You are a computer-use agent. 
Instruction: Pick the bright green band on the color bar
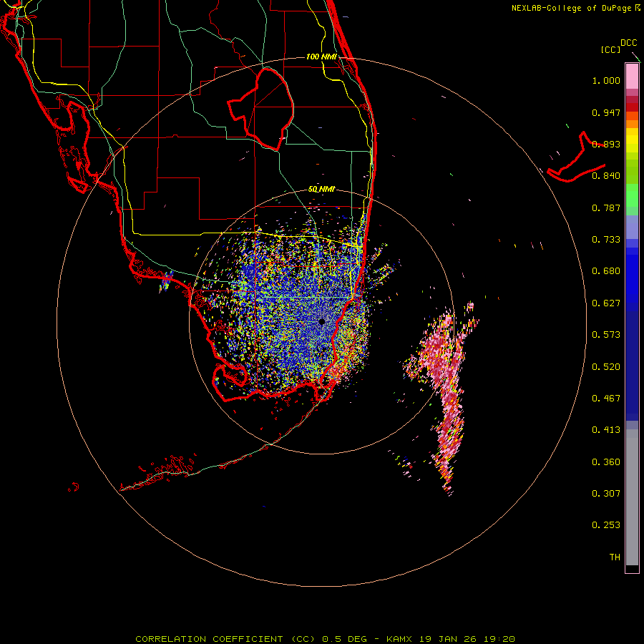[632, 195]
